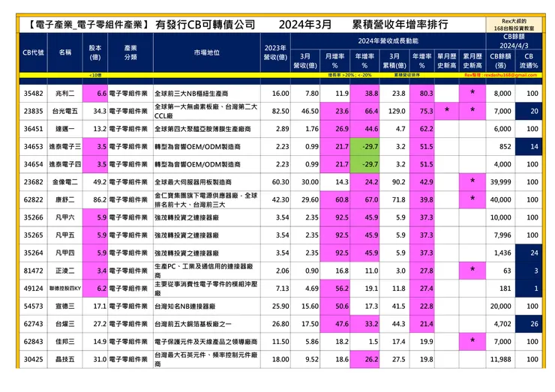Click the name cell '宣德三'
Screen dimensions: 555x392
click(65, 306)
